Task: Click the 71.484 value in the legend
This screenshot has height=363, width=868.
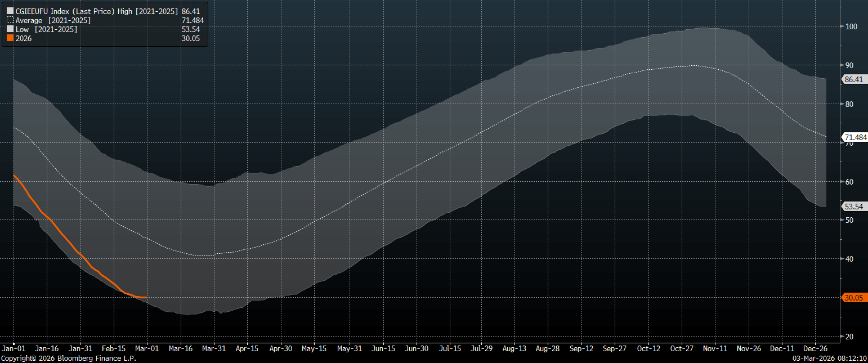Action: (193, 20)
